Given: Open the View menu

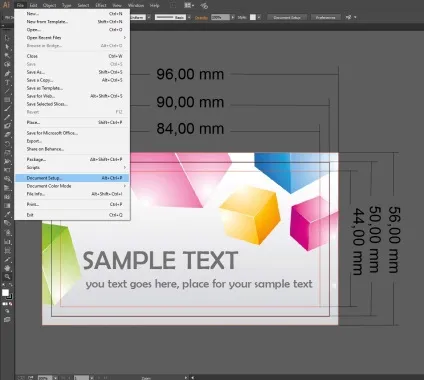Looking at the screenshot, I should click(117, 5).
